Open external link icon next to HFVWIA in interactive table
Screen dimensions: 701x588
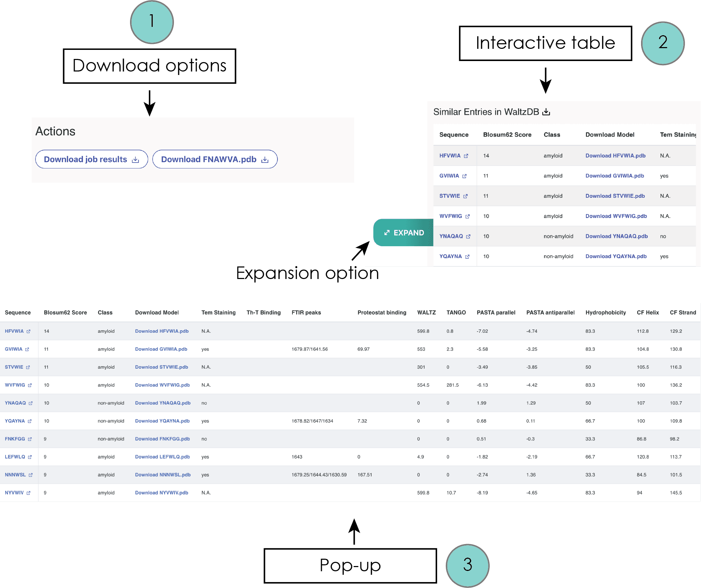pos(466,156)
